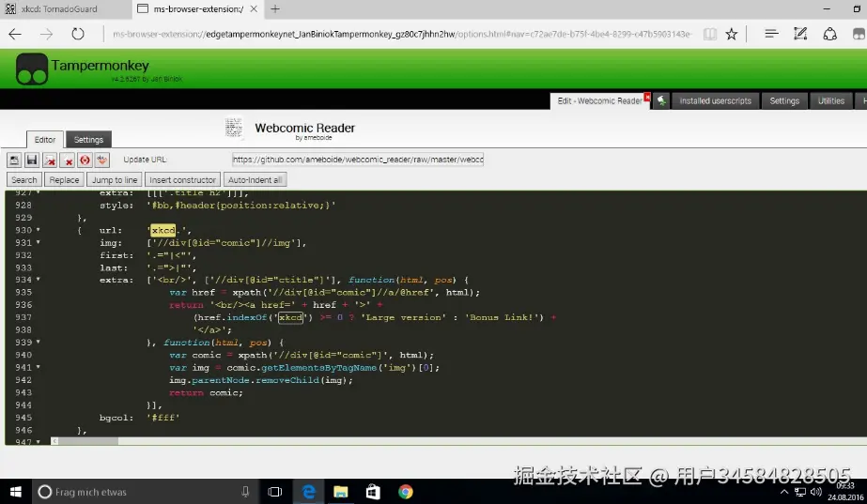Open a new browser tab with plus
The image size is (867, 504).
click(x=275, y=8)
